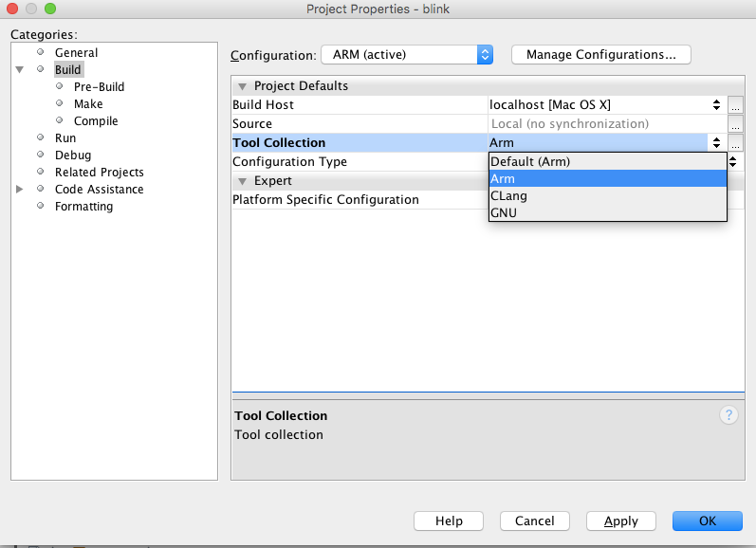Image resolution: width=756 pixels, height=548 pixels.
Task: Choose GNU in the tool collection list
Action: (x=607, y=212)
